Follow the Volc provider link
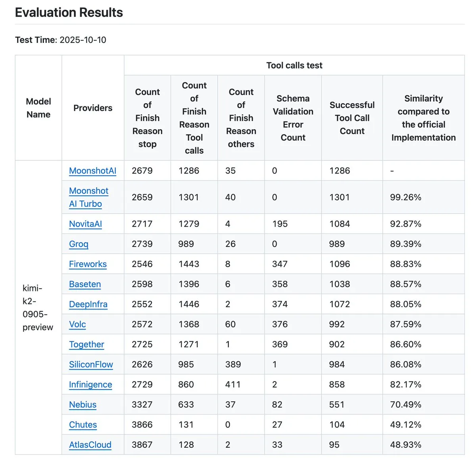Viewport: 476px width, 464px height. pyautogui.click(x=77, y=324)
